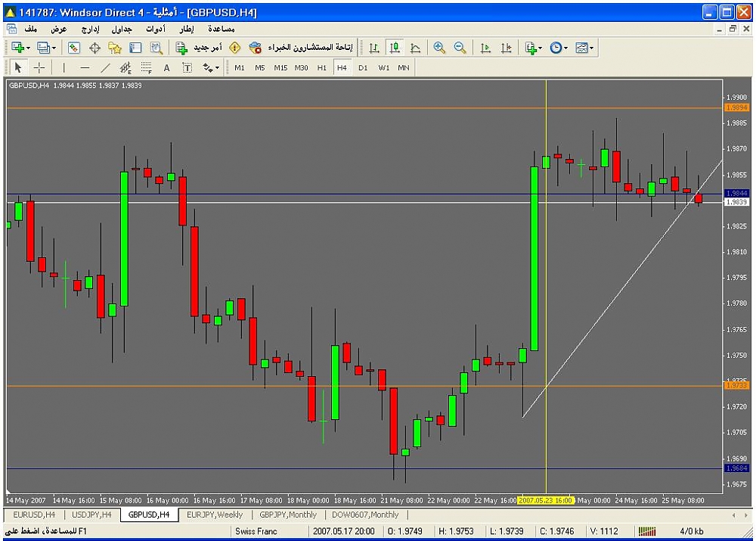Open the Navigator favorites folder icon

(115, 48)
